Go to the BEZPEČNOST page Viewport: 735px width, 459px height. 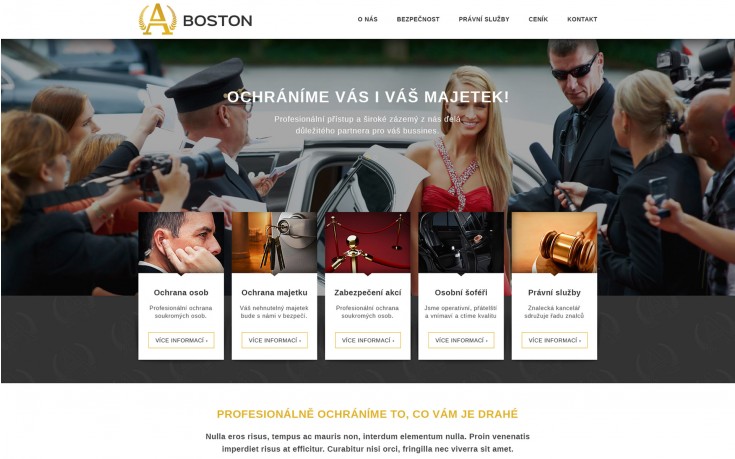point(418,19)
